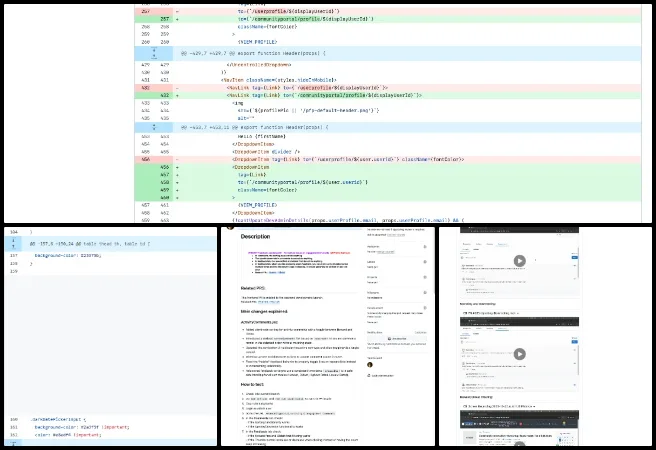The height and width of the screenshot is (450, 656).
Task: Open the Development gear in the PR sidebar
Action: coord(425,307)
